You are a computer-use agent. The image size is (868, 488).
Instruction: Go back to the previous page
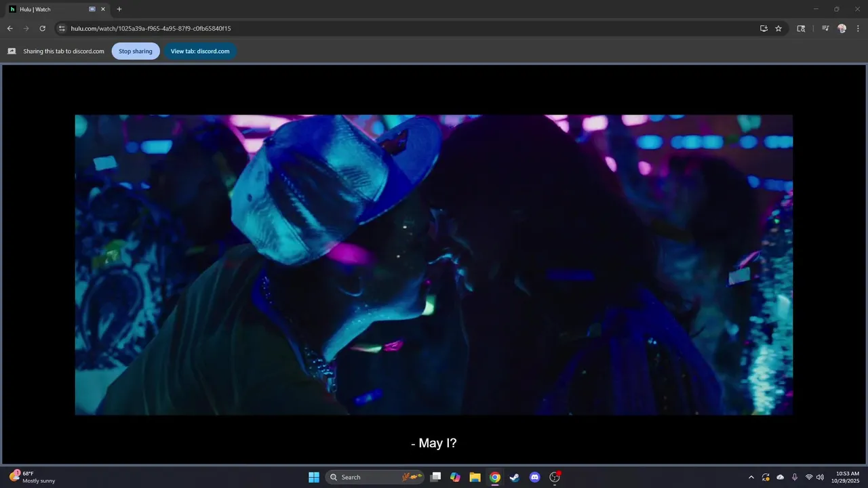(x=9, y=28)
